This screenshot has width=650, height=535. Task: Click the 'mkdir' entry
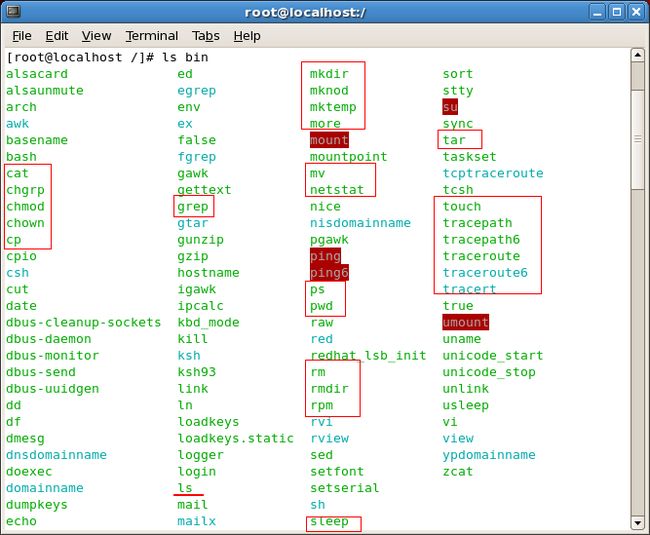329,74
